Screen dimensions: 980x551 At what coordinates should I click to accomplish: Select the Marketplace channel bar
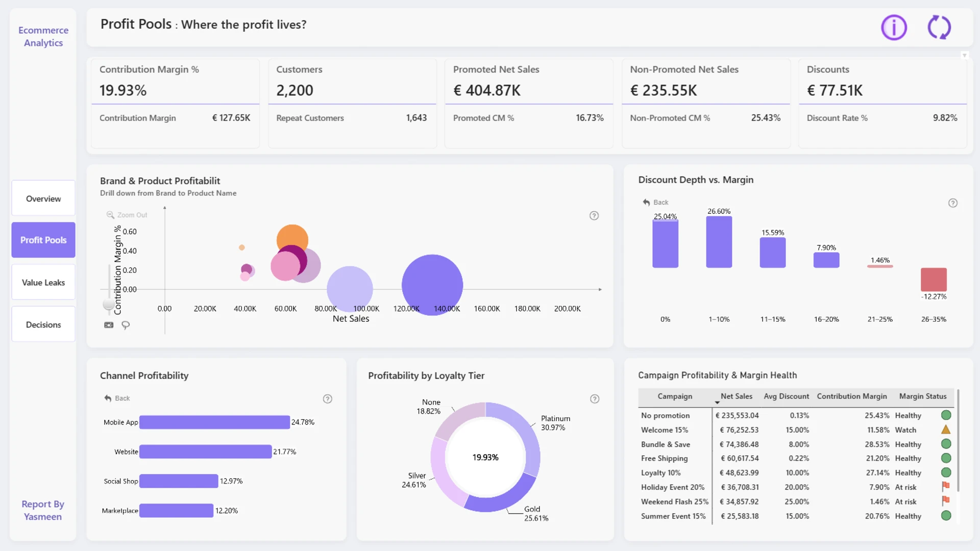coord(176,510)
